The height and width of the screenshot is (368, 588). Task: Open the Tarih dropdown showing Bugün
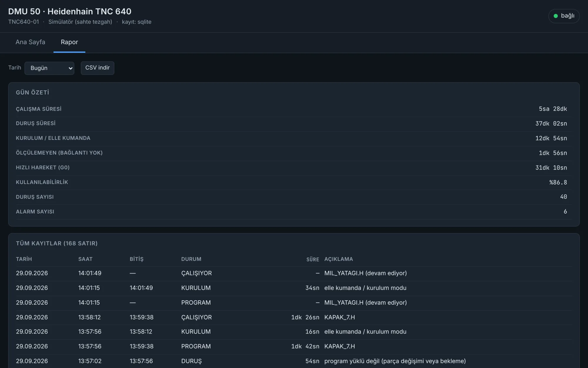coord(49,68)
